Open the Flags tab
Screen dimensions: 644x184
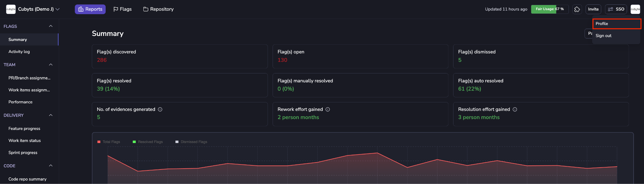[x=123, y=9]
